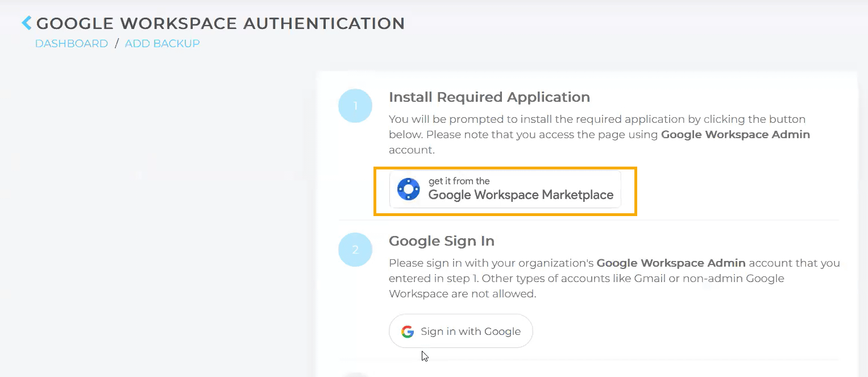This screenshot has width=868, height=377.
Task: Click the blue back chevron arrow
Action: [x=27, y=23]
